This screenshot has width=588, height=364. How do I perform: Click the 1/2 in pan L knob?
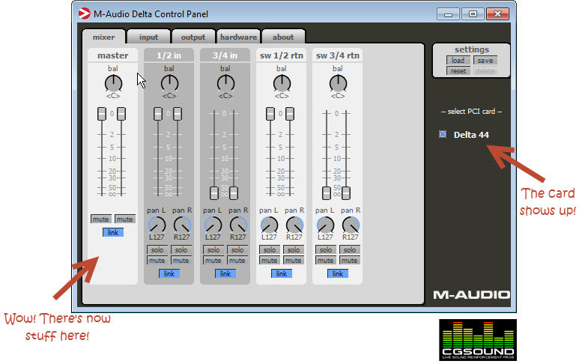[157, 225]
